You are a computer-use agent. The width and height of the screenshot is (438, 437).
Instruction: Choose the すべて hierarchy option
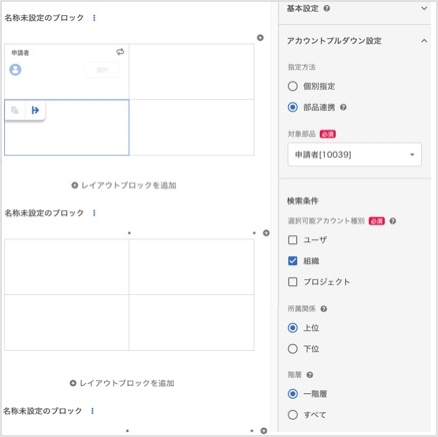pyautogui.click(x=293, y=415)
